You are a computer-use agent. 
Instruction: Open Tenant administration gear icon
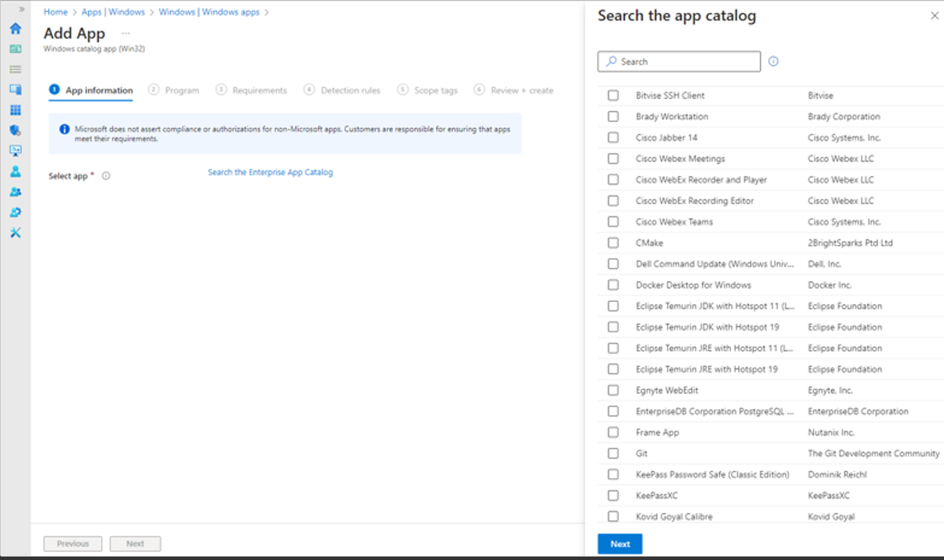[15, 212]
